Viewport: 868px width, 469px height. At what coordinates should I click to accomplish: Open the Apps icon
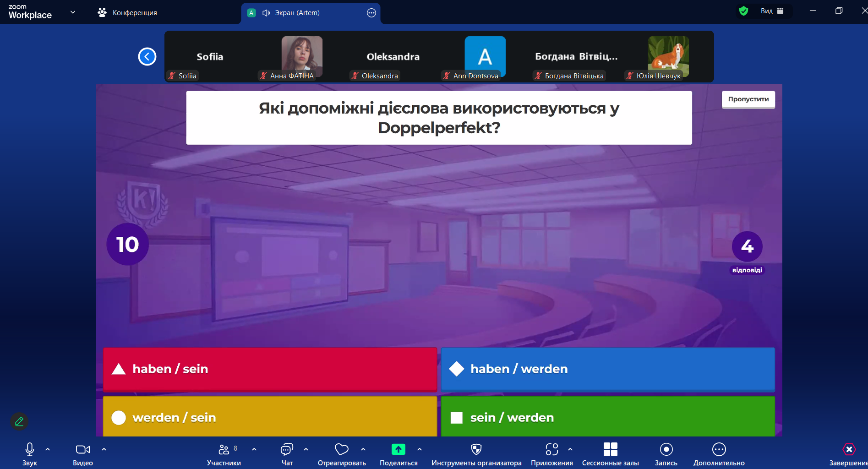pos(551,450)
